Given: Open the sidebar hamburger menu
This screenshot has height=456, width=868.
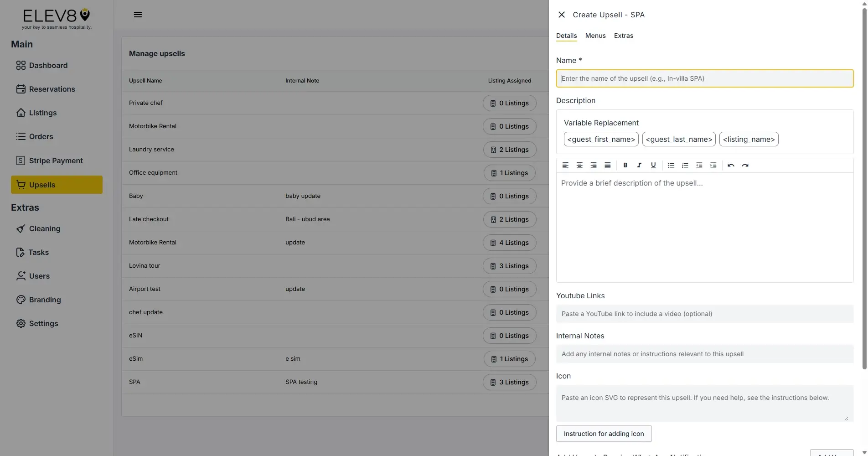Looking at the screenshot, I should click(138, 14).
